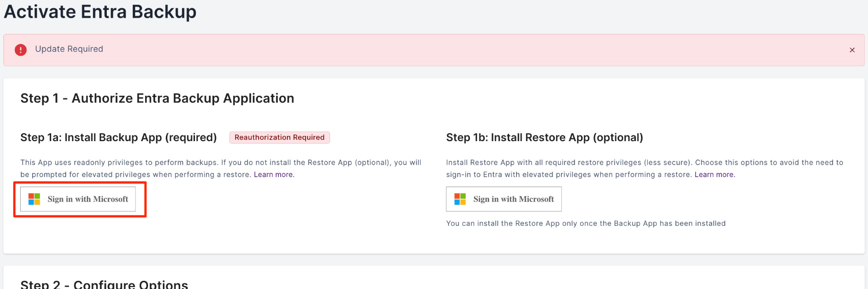
Task: Click Microsoft logo on Restore App button
Action: (460, 199)
